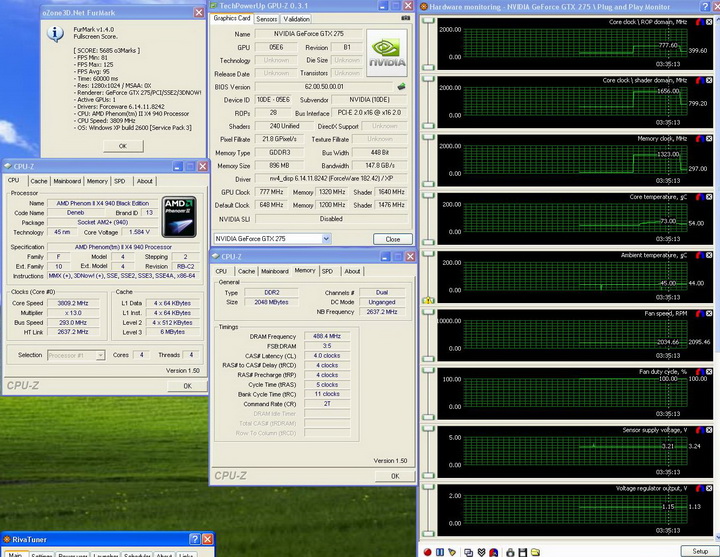Close the Voltage regulator output graph

709,488
